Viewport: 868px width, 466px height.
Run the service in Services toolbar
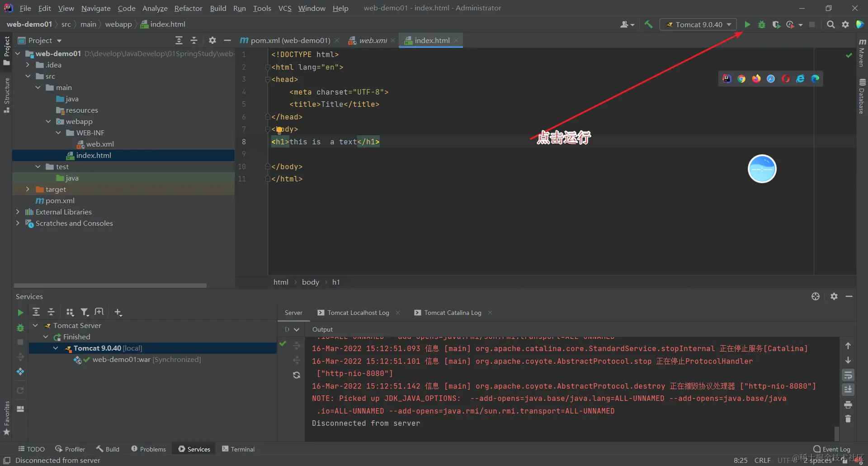(20, 312)
